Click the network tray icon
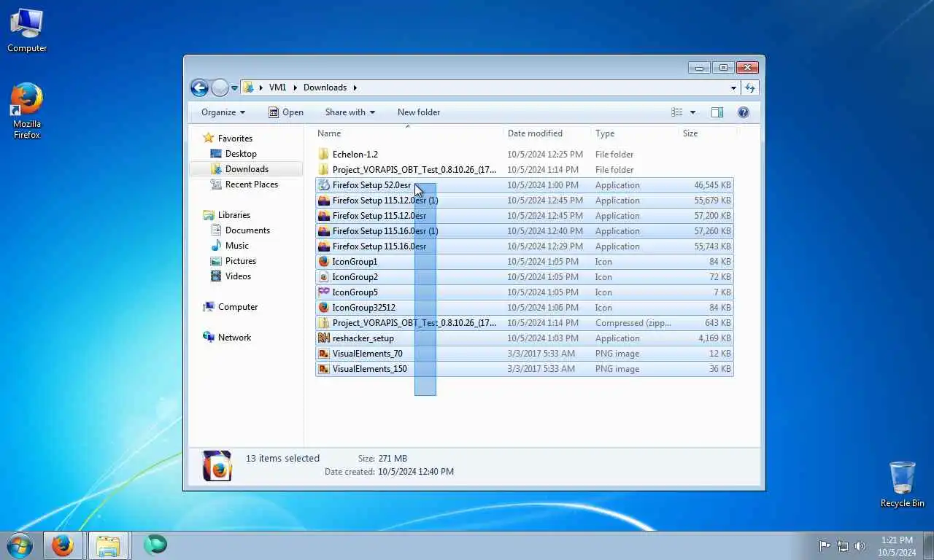The height and width of the screenshot is (560, 934). tap(843, 545)
